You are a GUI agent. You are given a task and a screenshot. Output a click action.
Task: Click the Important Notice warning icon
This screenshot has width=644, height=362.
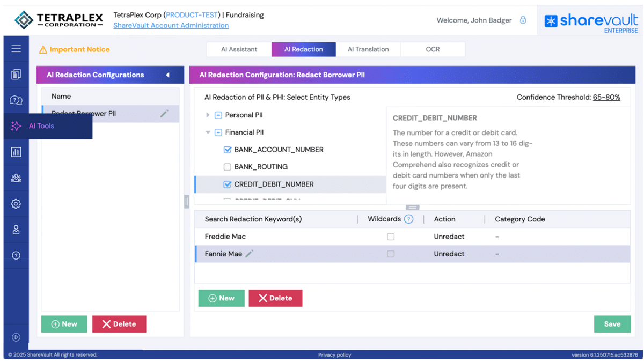point(43,50)
